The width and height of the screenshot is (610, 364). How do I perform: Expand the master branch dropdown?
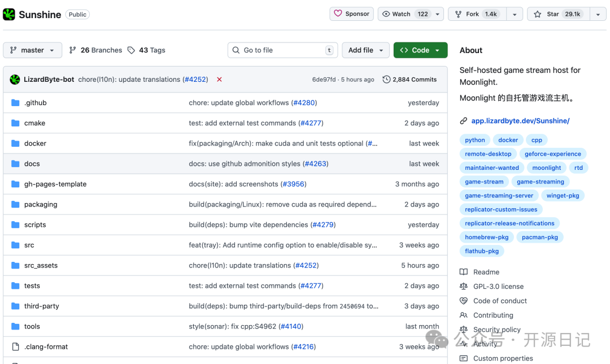click(32, 50)
